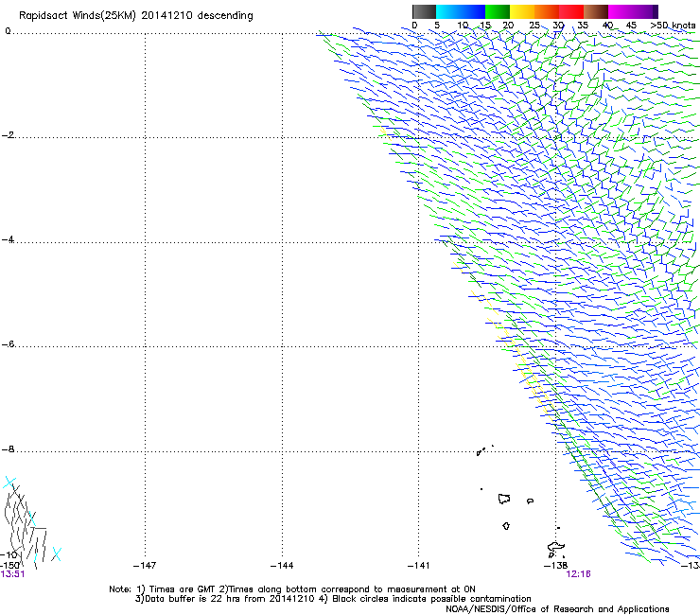Click the legend label '25'

tap(534, 26)
